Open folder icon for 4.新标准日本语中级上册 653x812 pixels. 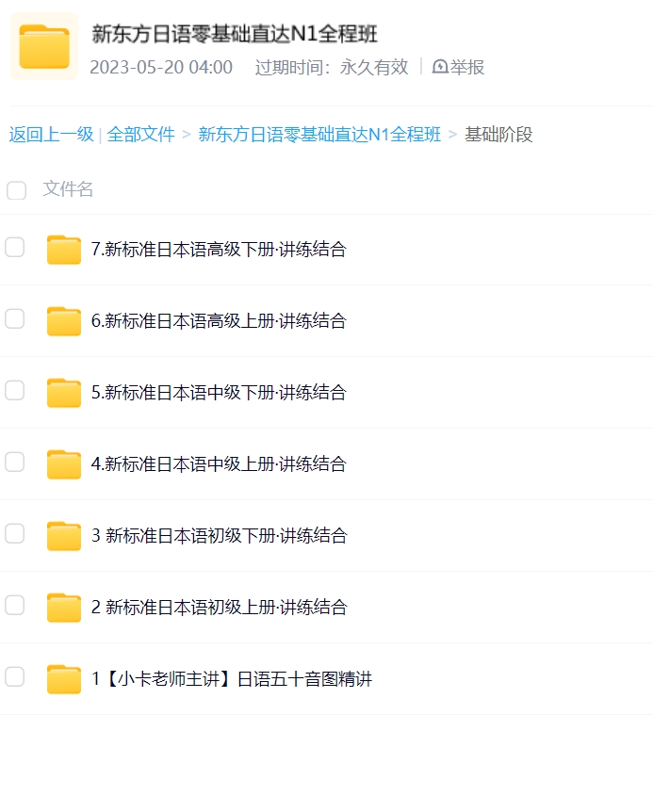pyautogui.click(x=64, y=464)
